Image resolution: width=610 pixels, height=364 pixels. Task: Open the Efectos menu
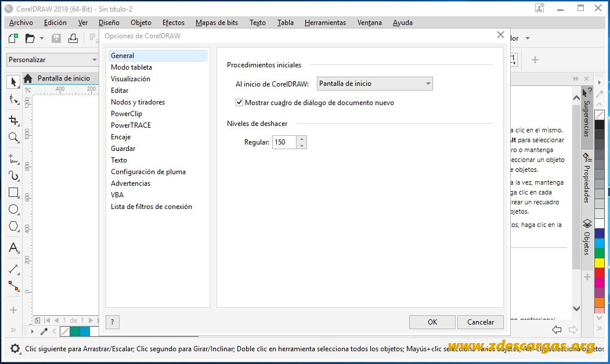pyautogui.click(x=174, y=23)
